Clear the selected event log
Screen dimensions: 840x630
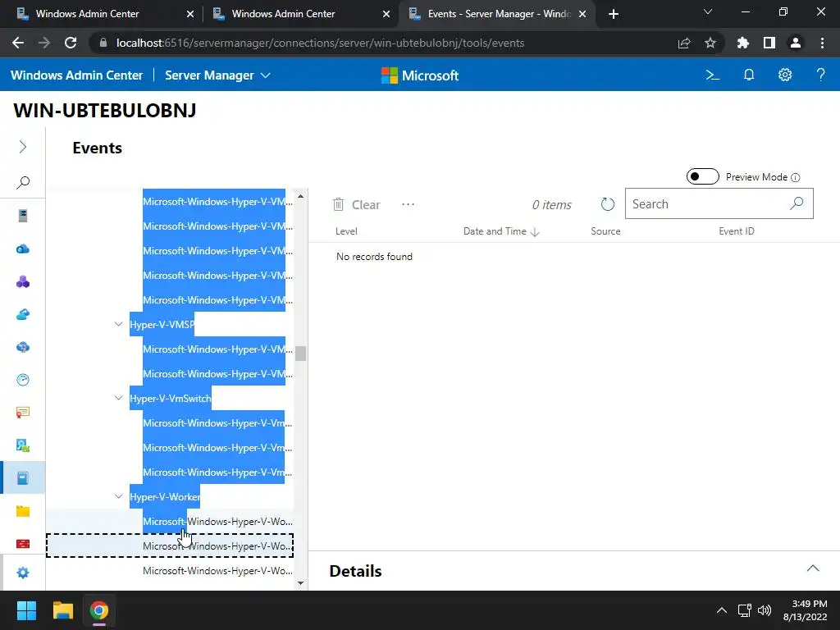(x=356, y=204)
